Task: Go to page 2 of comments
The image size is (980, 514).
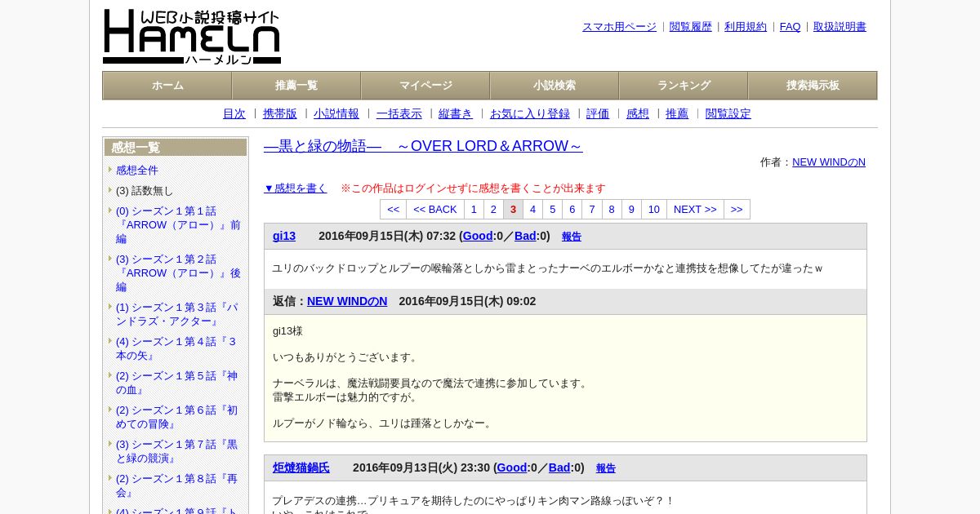Action: click(493, 210)
